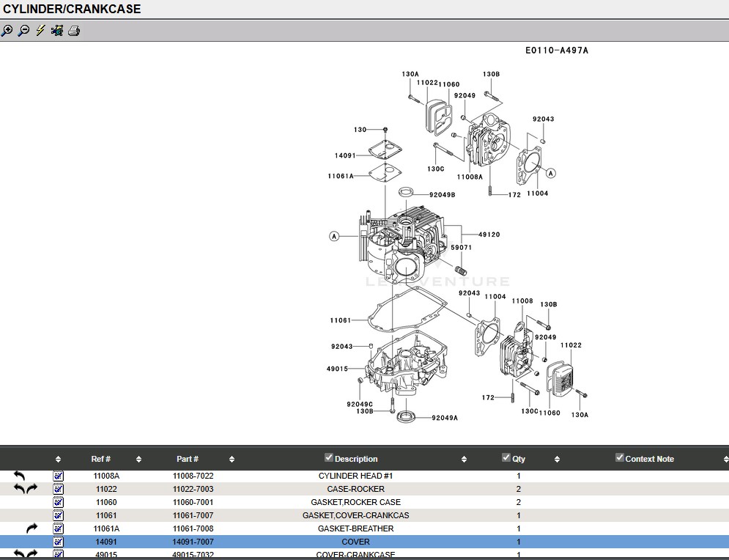The image size is (729, 560).
Task: Click sort arrows next to Part # header
Action: (232, 460)
